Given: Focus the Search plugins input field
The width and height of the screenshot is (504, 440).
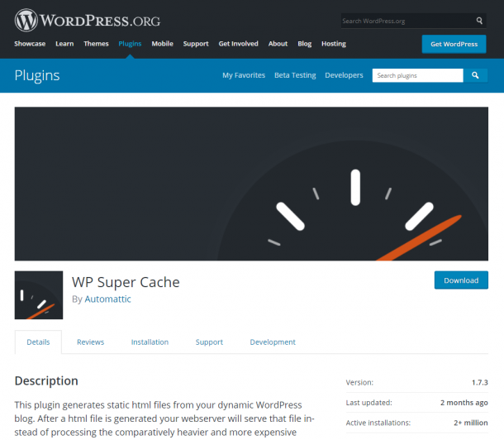Looking at the screenshot, I should 417,75.
